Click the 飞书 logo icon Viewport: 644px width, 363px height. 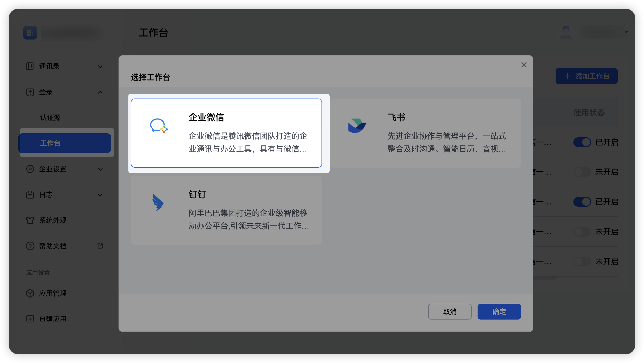(357, 126)
